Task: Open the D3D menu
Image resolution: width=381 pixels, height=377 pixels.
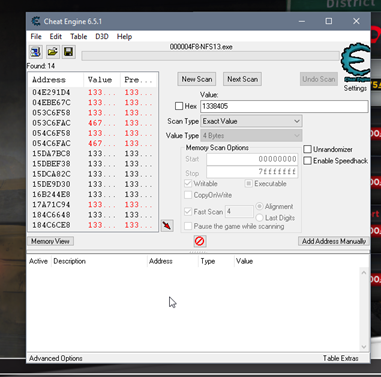Action: 102,37
